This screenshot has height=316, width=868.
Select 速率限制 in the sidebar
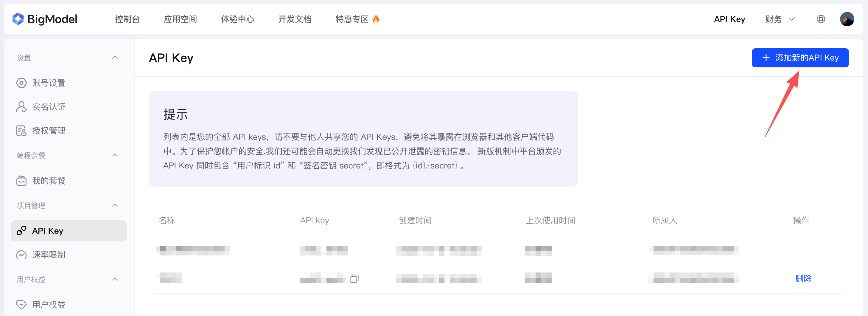49,255
